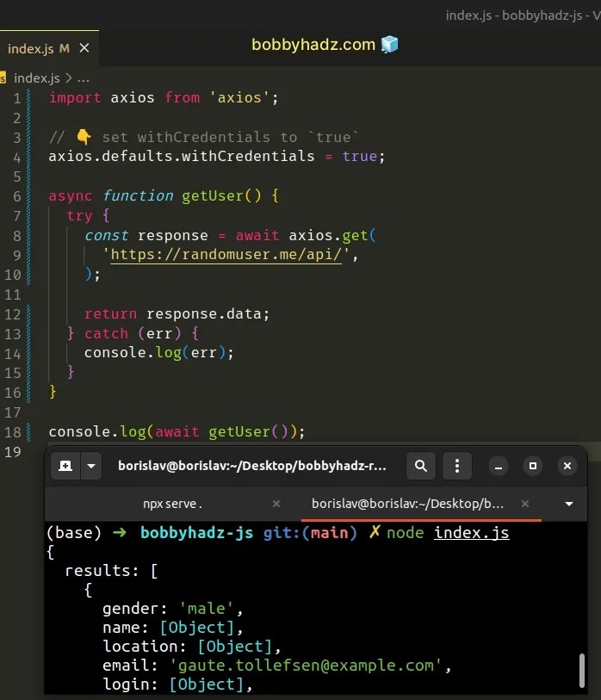Click the terminal vertical scrollbar
Viewport: 601px width, 700px height.
click(582, 671)
